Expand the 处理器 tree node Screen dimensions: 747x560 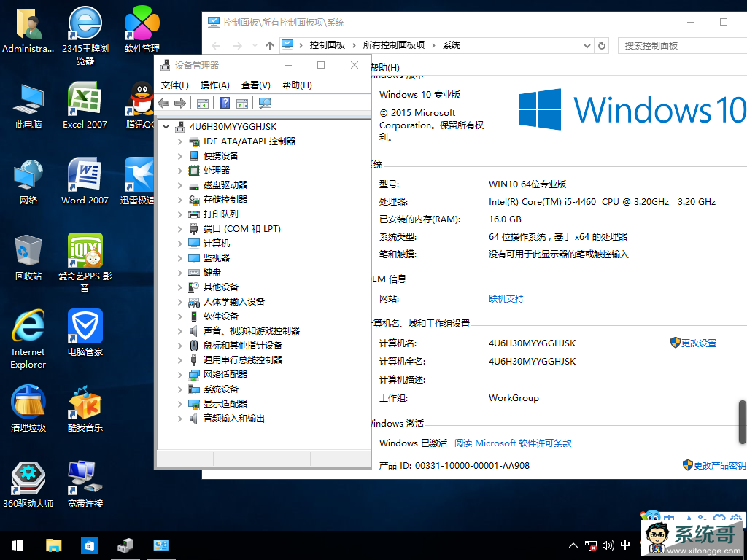(179, 171)
